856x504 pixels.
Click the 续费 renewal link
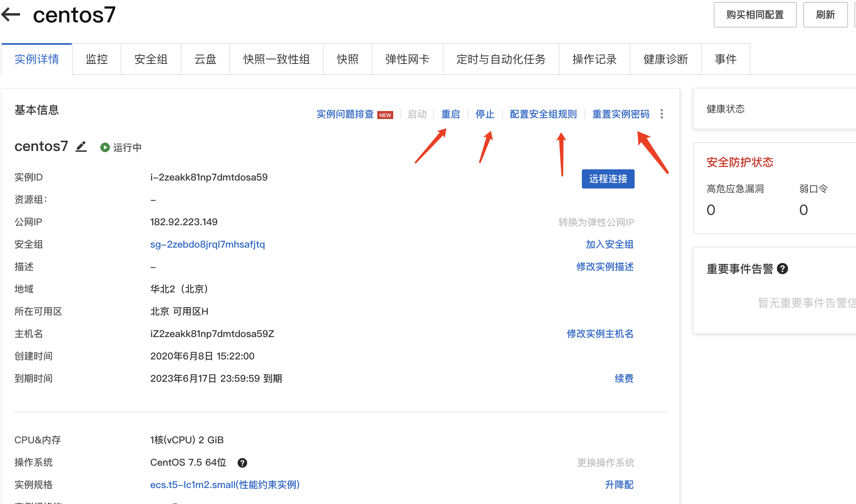(x=624, y=378)
